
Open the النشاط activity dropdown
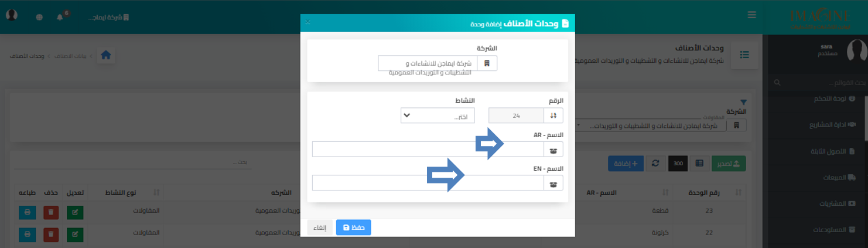437,115
